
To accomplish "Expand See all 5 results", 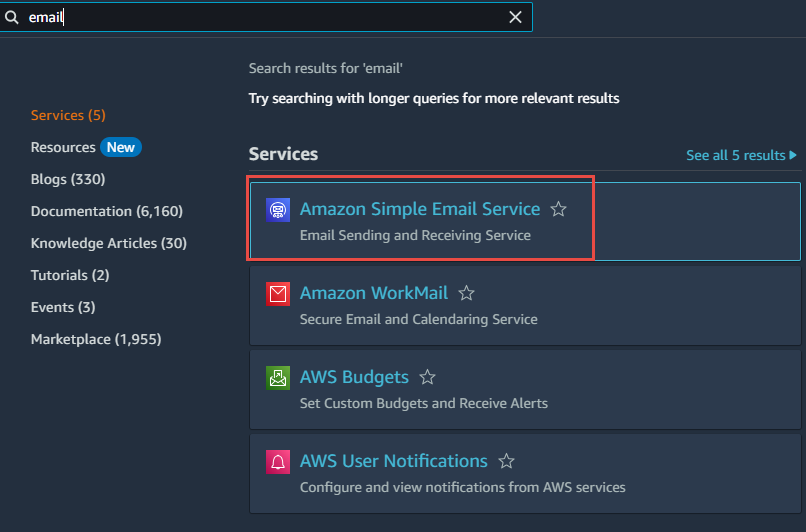I will click(x=741, y=155).
